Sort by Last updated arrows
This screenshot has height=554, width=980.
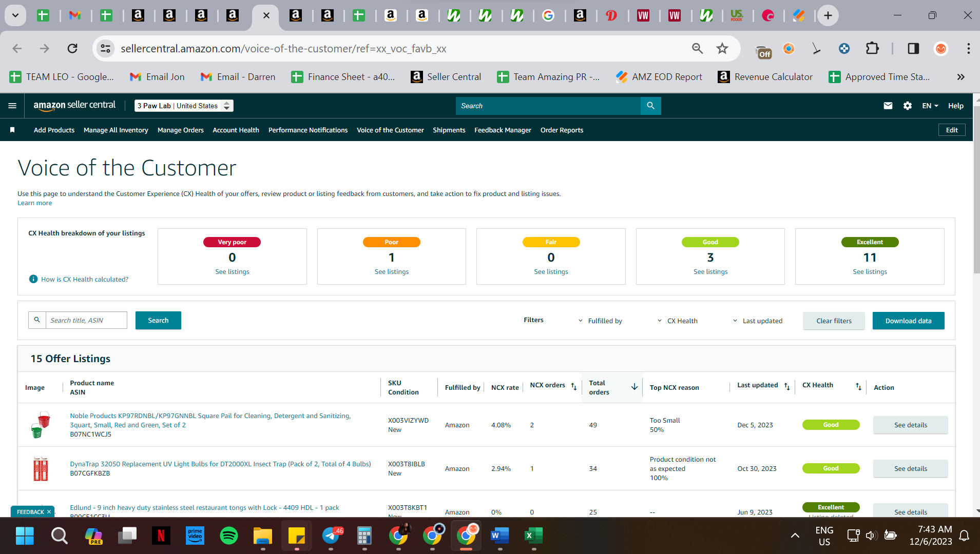pyautogui.click(x=787, y=387)
